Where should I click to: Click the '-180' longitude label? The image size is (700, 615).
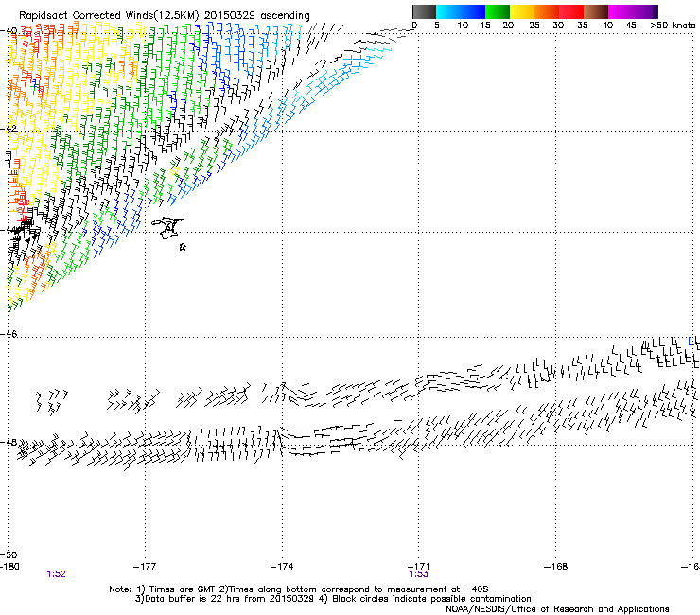tap(9, 567)
